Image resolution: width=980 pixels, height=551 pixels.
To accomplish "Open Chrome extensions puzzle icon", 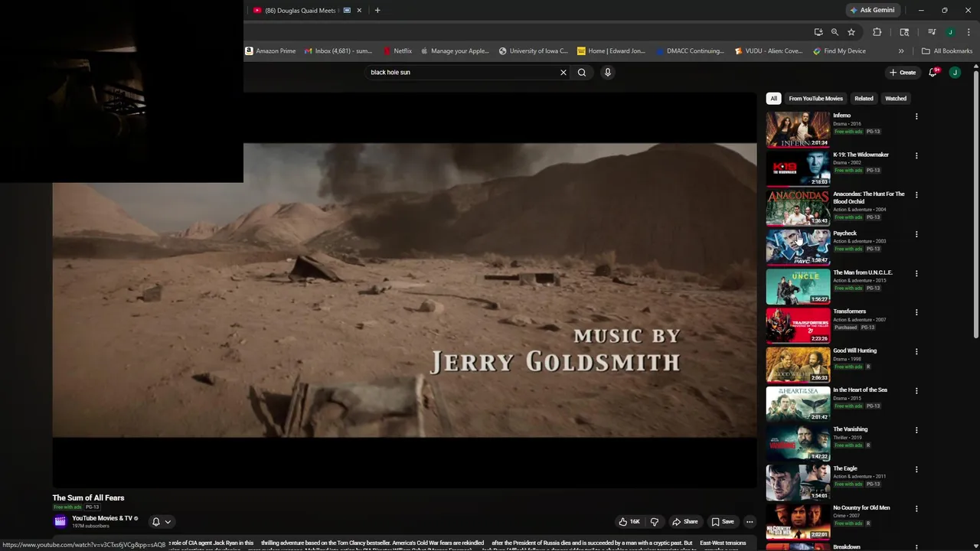I will 877,32.
